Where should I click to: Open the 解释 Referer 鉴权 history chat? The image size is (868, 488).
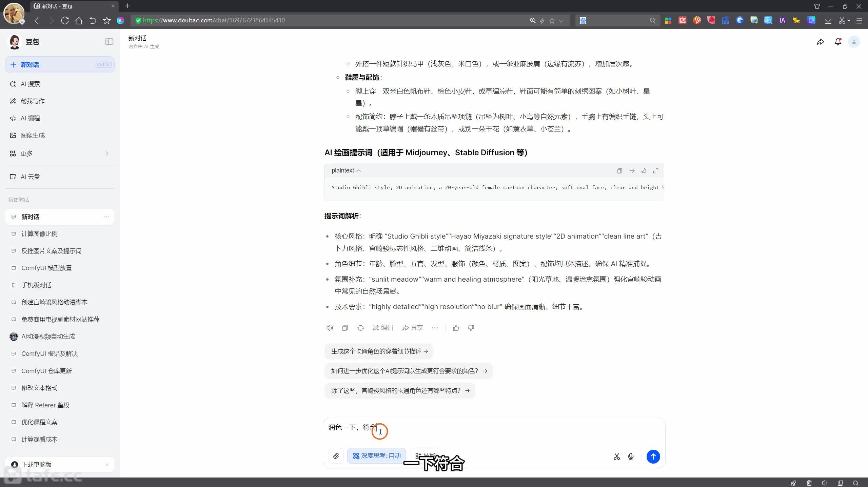point(60,405)
